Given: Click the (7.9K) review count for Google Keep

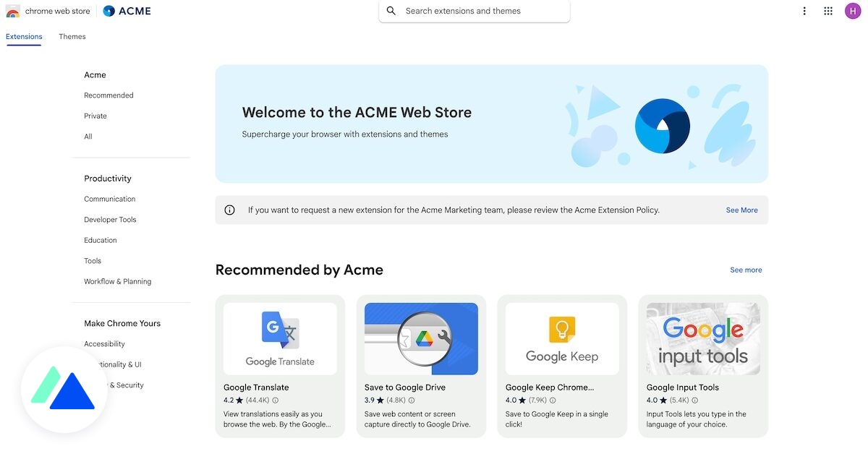Looking at the screenshot, I should pos(538,401).
